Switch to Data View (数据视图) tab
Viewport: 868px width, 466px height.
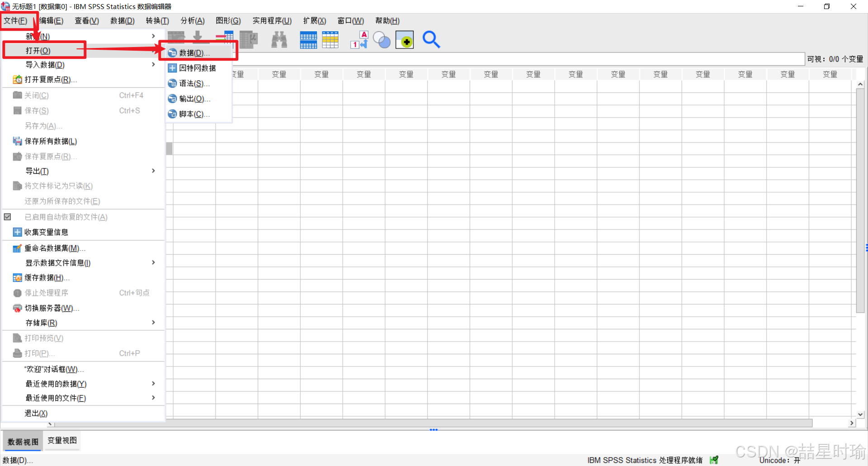point(23,442)
